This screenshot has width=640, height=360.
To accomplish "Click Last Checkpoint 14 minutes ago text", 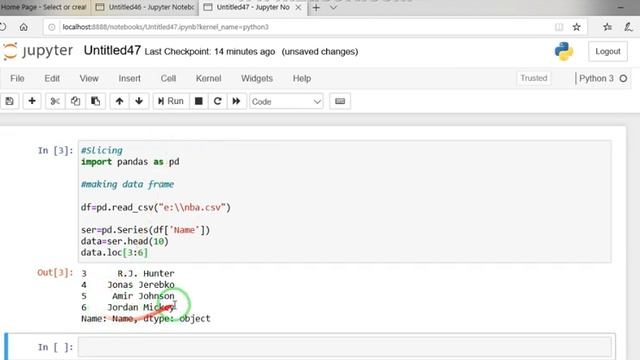I will (x=210, y=52).
